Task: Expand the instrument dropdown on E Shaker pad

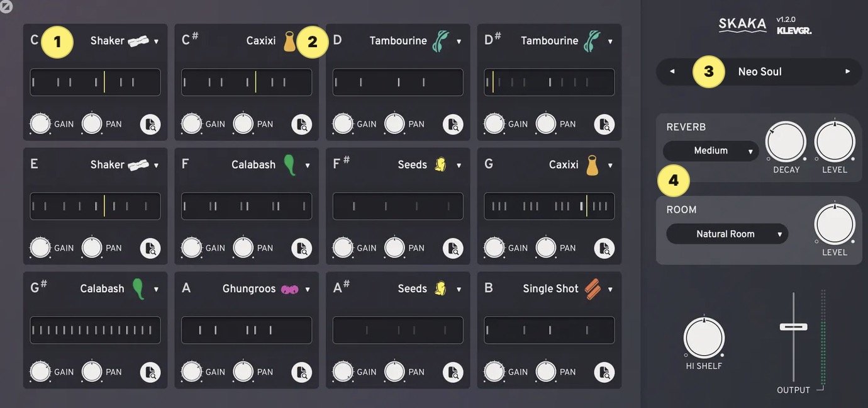Action: [156, 166]
